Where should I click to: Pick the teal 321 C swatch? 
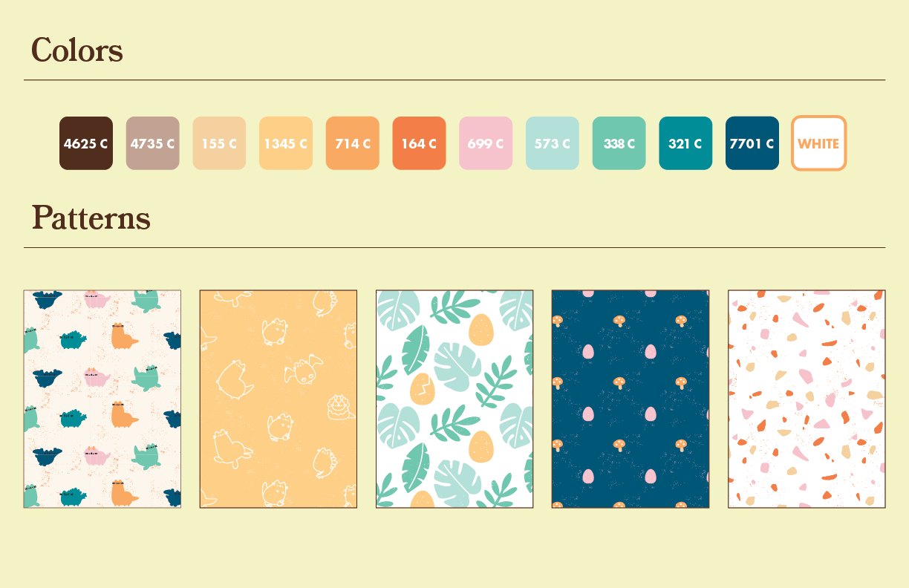pyautogui.click(x=685, y=143)
